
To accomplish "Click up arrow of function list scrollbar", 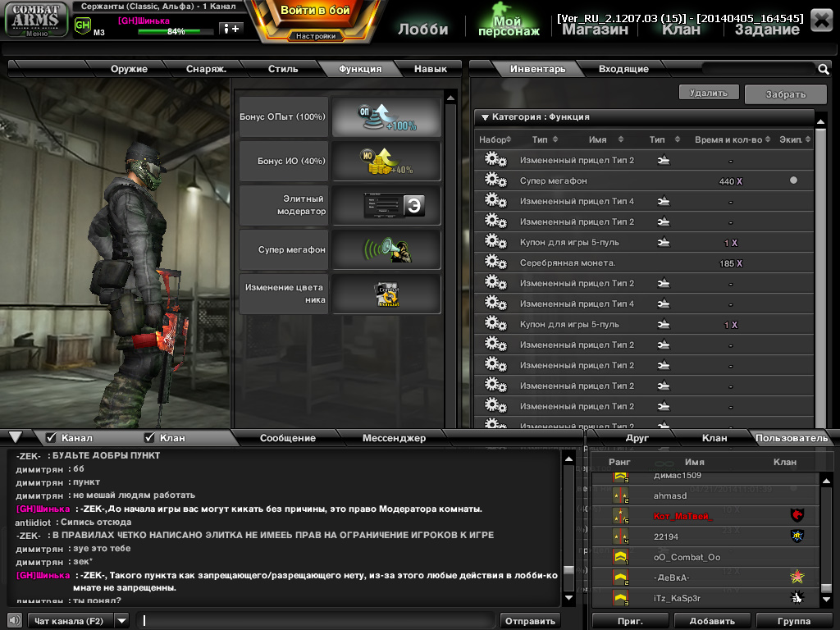I will point(450,98).
